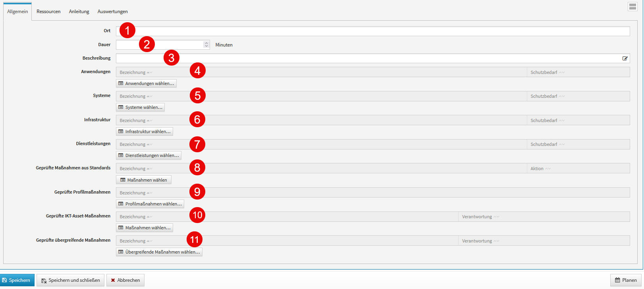Switch to the Allgemein tab
This screenshot has height=289, width=644.
pos(17,12)
